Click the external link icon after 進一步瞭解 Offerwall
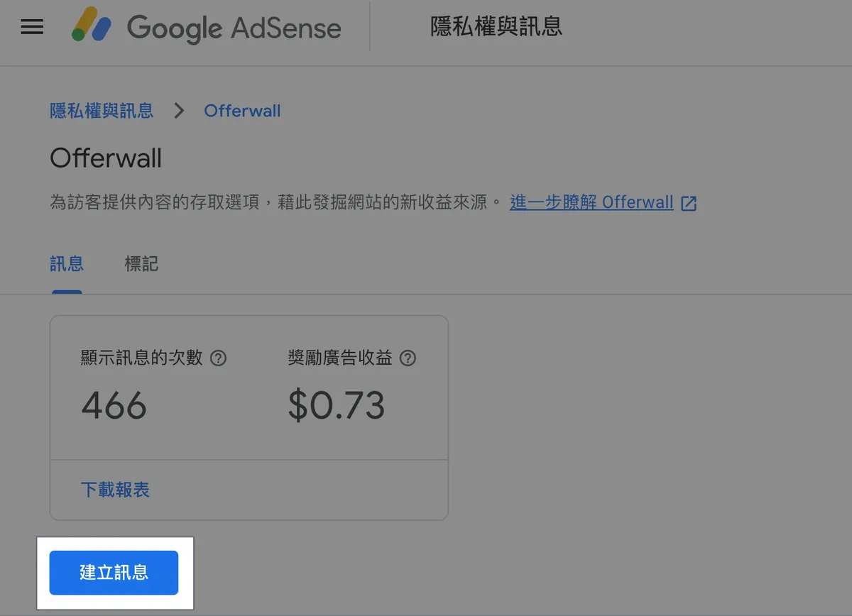The height and width of the screenshot is (616, 852). 689,204
